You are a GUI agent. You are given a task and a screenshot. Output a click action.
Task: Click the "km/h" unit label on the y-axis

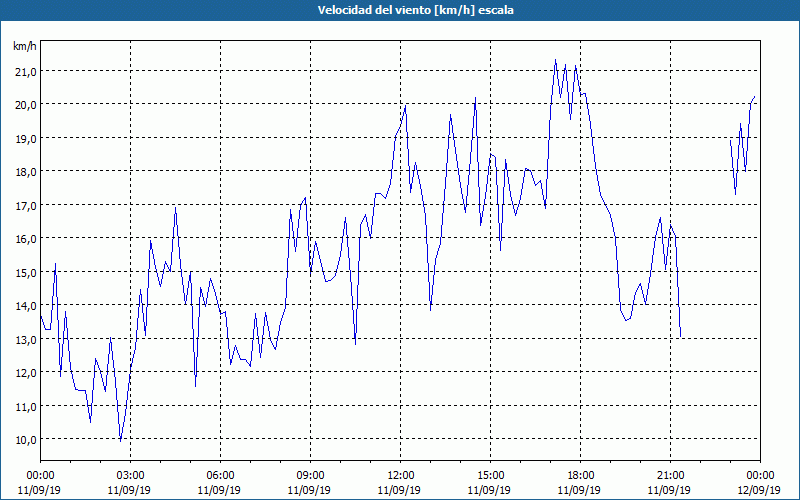click(25, 46)
